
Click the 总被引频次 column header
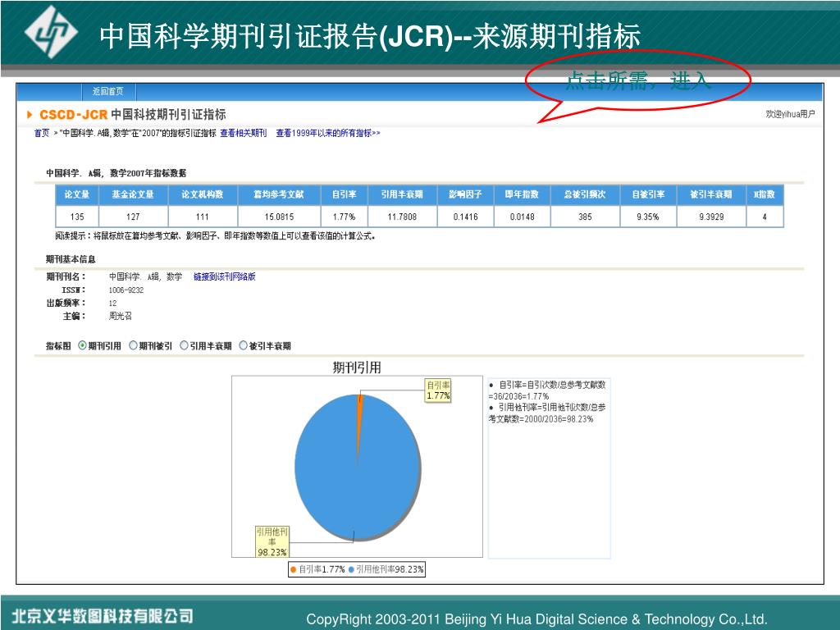pyautogui.click(x=585, y=194)
